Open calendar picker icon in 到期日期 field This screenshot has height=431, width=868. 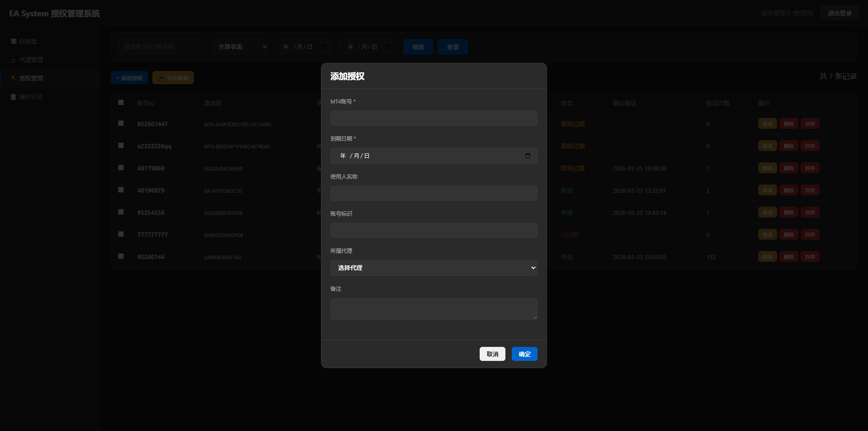[x=528, y=156]
